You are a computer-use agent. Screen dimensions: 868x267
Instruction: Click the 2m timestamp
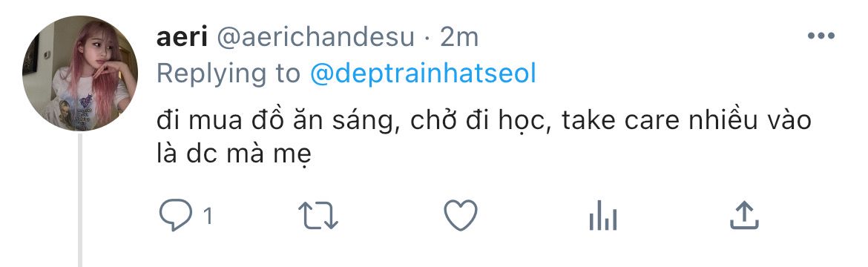459,38
